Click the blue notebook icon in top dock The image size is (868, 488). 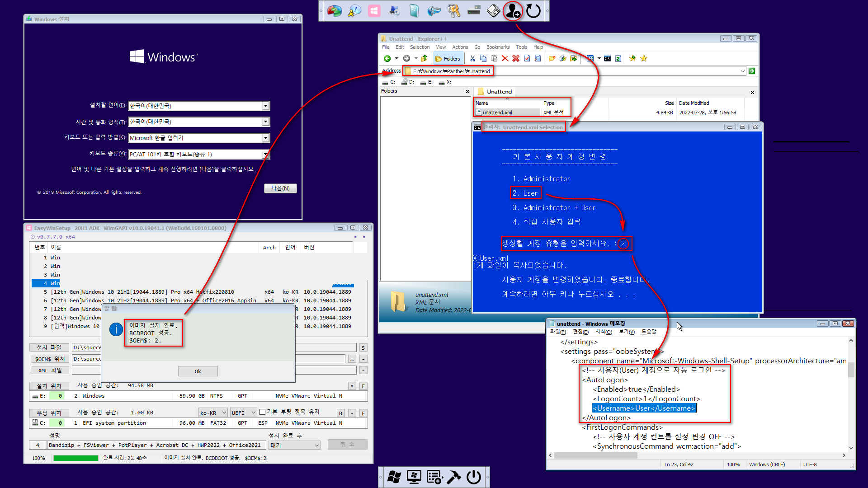tap(414, 11)
